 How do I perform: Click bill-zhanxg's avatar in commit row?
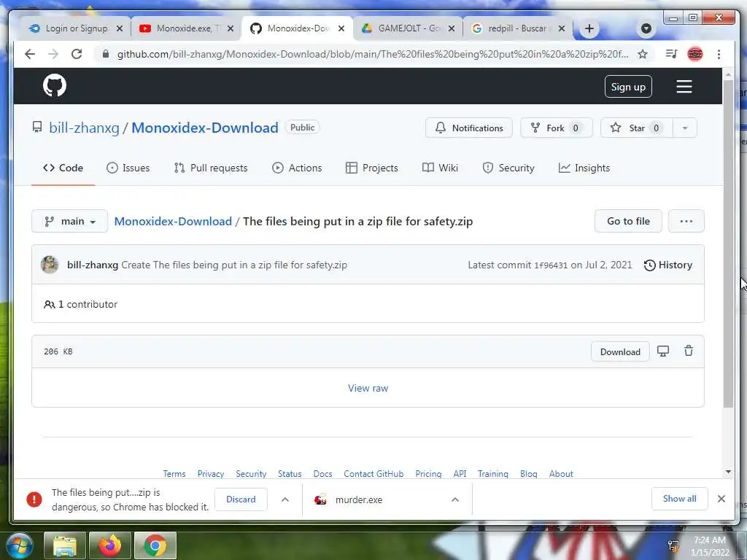50,265
